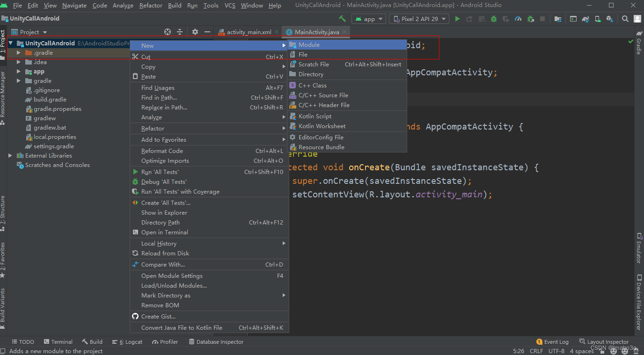Choose C++ Class in the New submenu
The image size is (644, 355).
tap(347, 85)
